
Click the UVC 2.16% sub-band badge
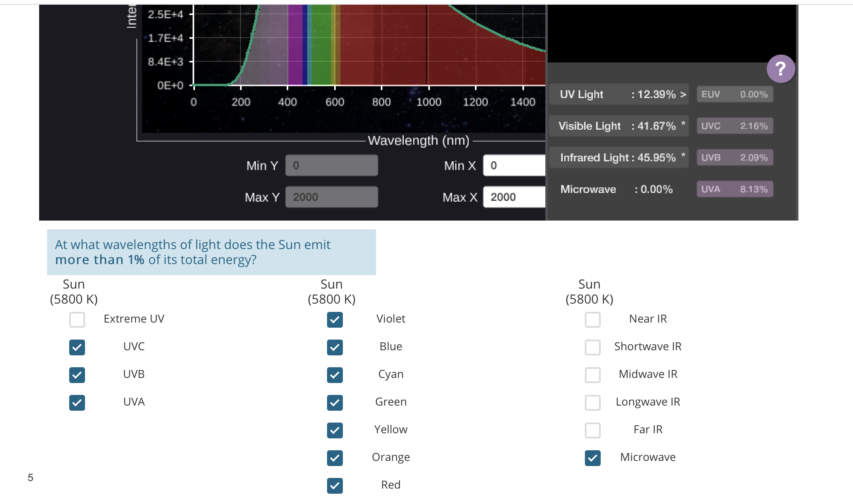point(734,126)
